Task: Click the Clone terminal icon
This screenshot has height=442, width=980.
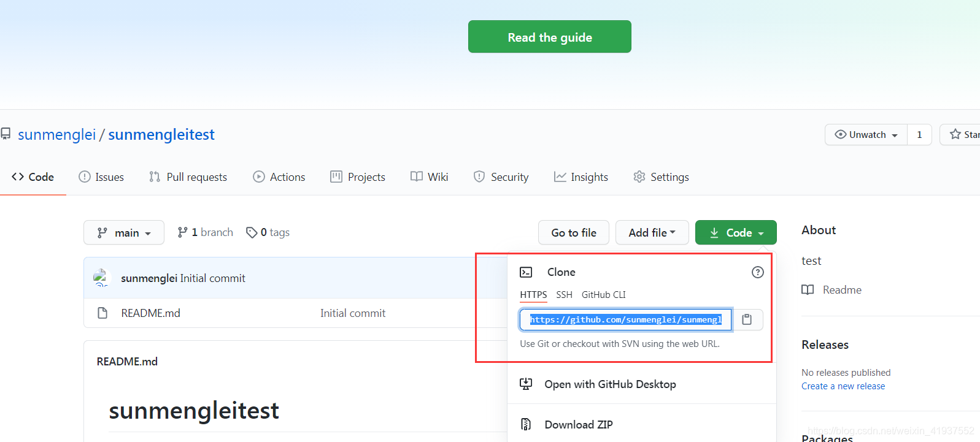Action: 526,272
